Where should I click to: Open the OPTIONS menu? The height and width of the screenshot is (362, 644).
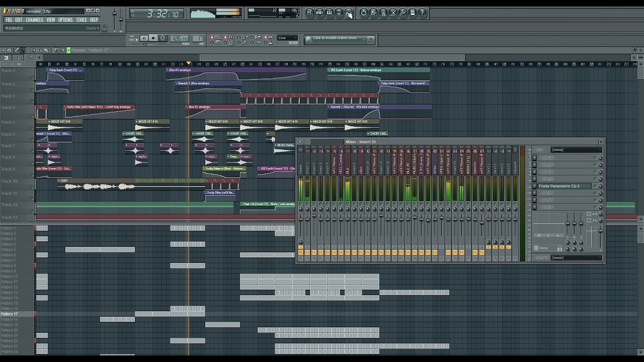(x=65, y=20)
